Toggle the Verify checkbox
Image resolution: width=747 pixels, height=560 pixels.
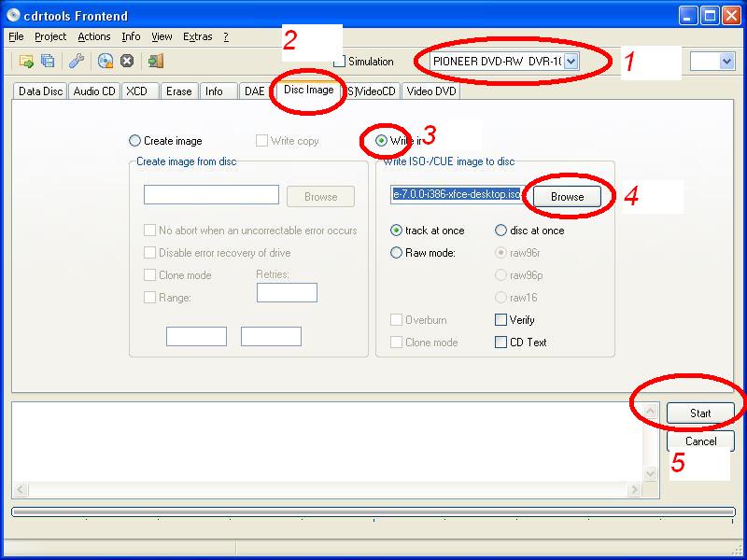click(500, 320)
